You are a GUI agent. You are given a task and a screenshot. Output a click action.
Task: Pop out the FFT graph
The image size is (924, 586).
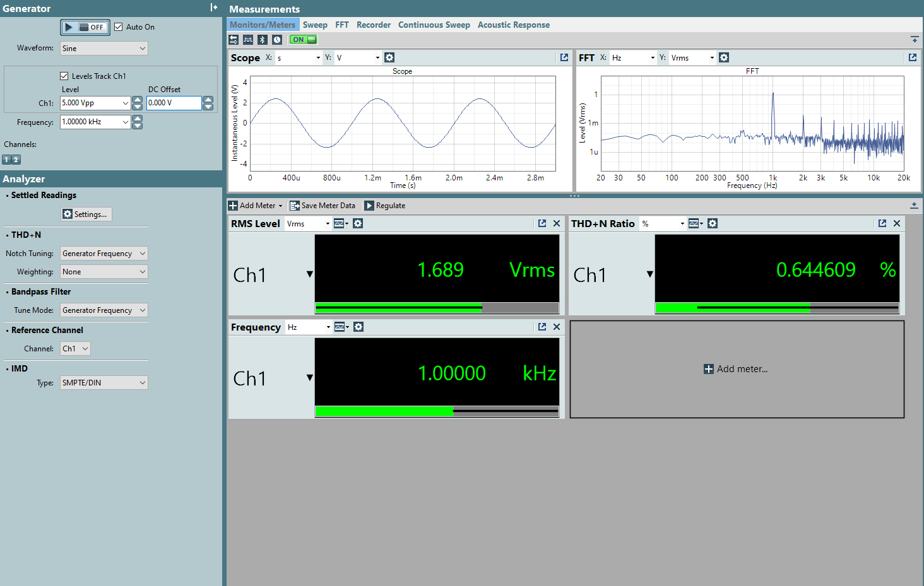[x=913, y=57]
